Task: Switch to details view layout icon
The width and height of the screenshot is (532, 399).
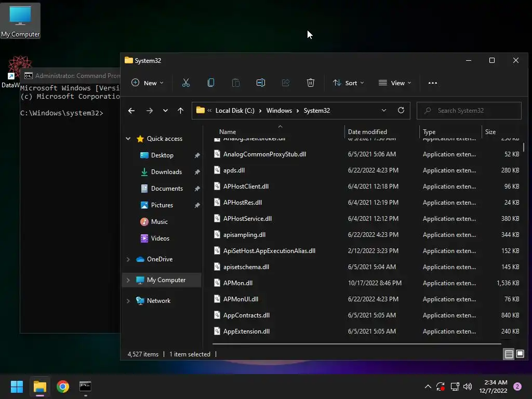Action: tap(509, 354)
